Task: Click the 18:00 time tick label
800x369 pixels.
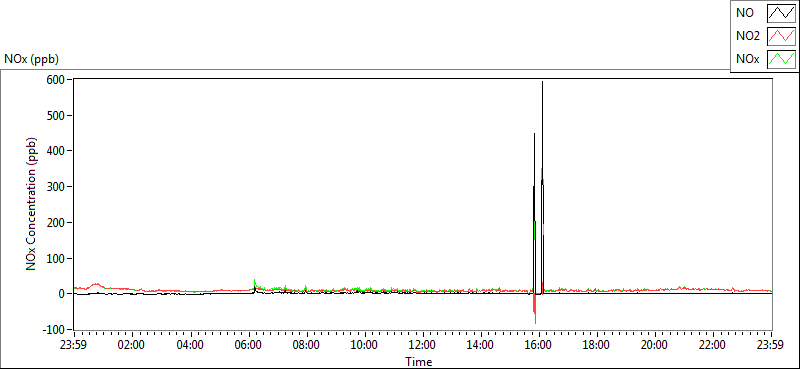Action: tap(597, 344)
